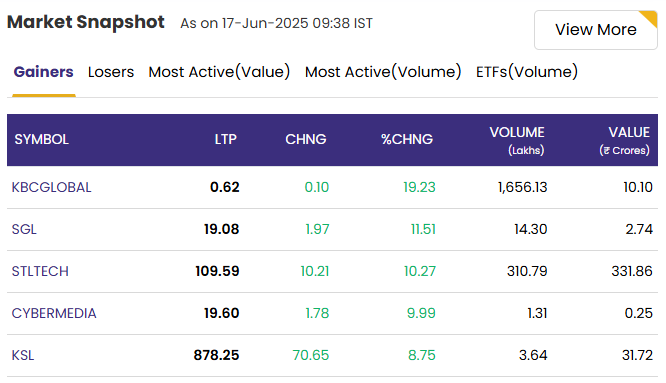Open the Most Active(Volume) tab
This screenshot has width=666, height=383.
click(x=383, y=72)
